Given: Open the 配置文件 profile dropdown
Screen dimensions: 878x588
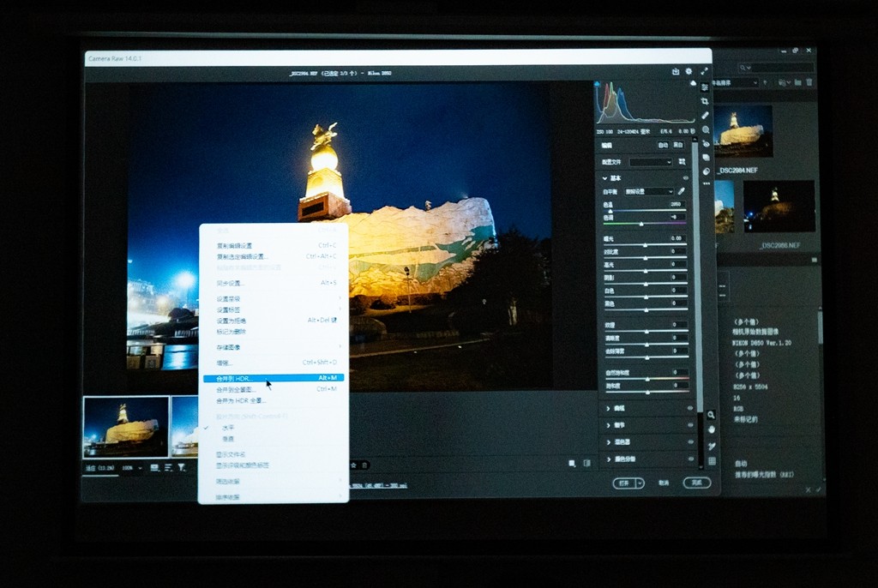Looking at the screenshot, I should tap(651, 161).
